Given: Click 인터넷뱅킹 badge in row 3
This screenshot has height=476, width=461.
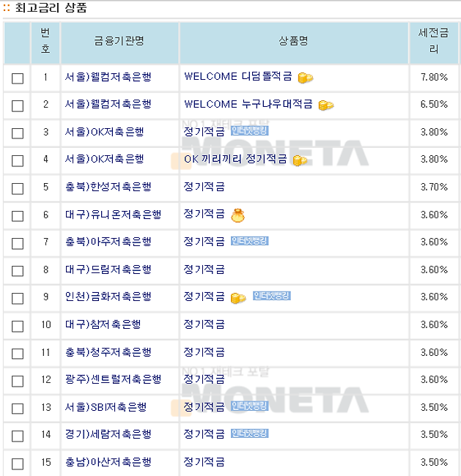Looking at the screenshot, I should coord(249,131).
